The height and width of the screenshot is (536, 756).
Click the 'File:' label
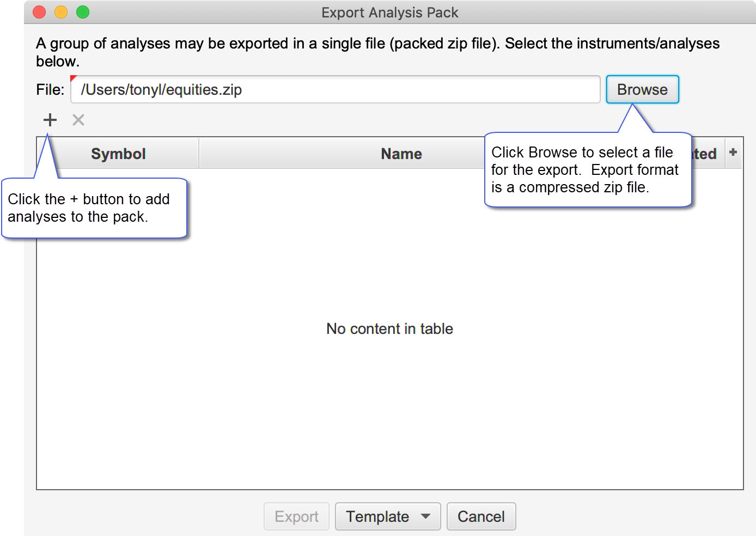[x=50, y=89]
